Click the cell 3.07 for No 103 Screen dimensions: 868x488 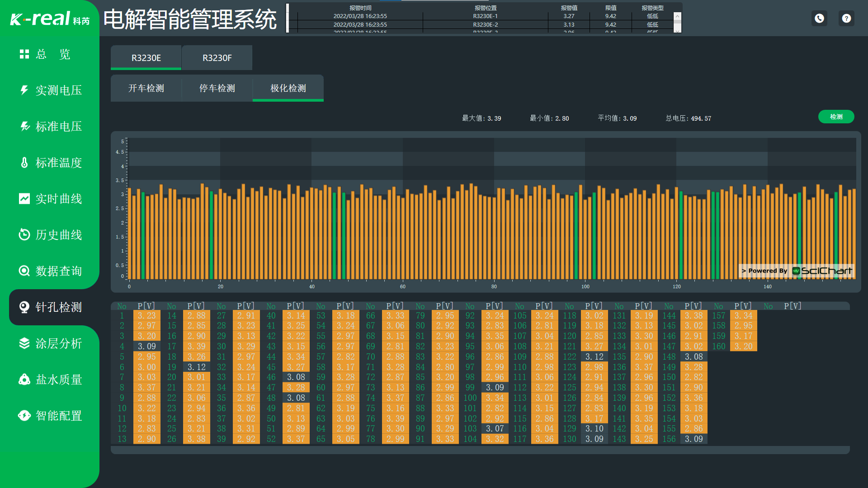(495, 429)
